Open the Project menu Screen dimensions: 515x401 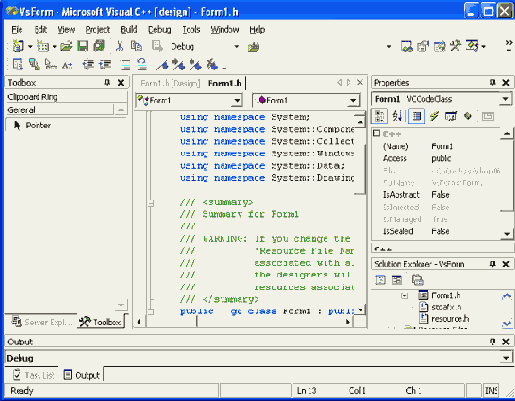click(97, 30)
